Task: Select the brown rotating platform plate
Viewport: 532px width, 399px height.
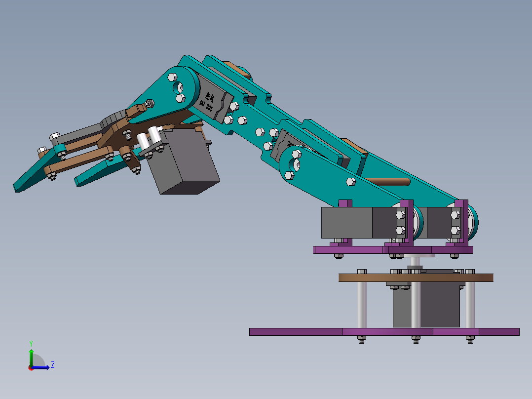Action: point(416,278)
